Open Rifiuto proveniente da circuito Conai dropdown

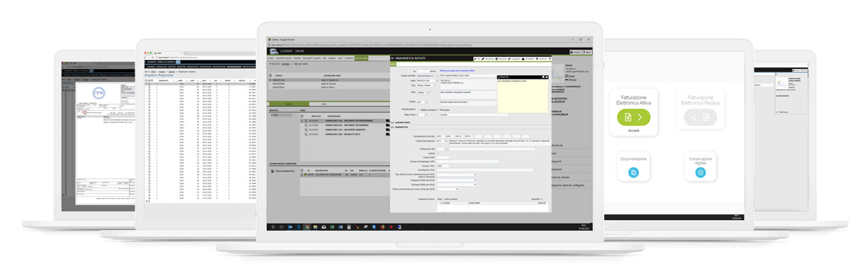point(447,189)
